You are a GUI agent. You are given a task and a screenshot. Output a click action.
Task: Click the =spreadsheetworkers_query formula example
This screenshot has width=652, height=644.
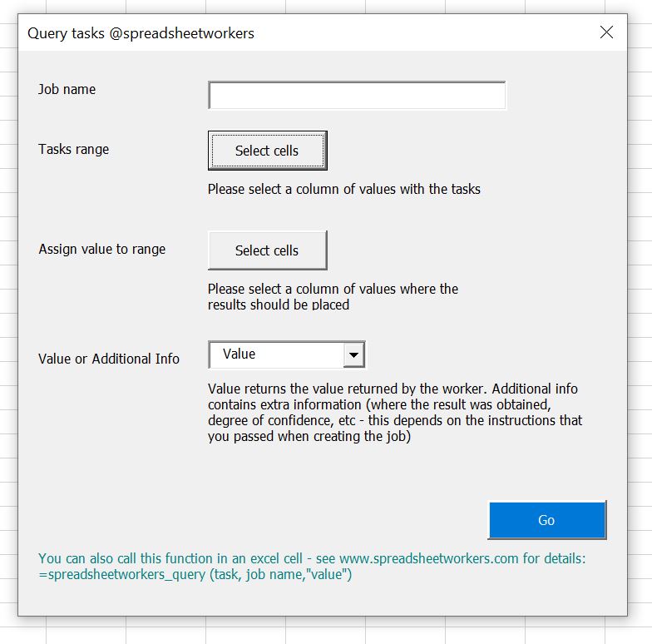(x=195, y=575)
